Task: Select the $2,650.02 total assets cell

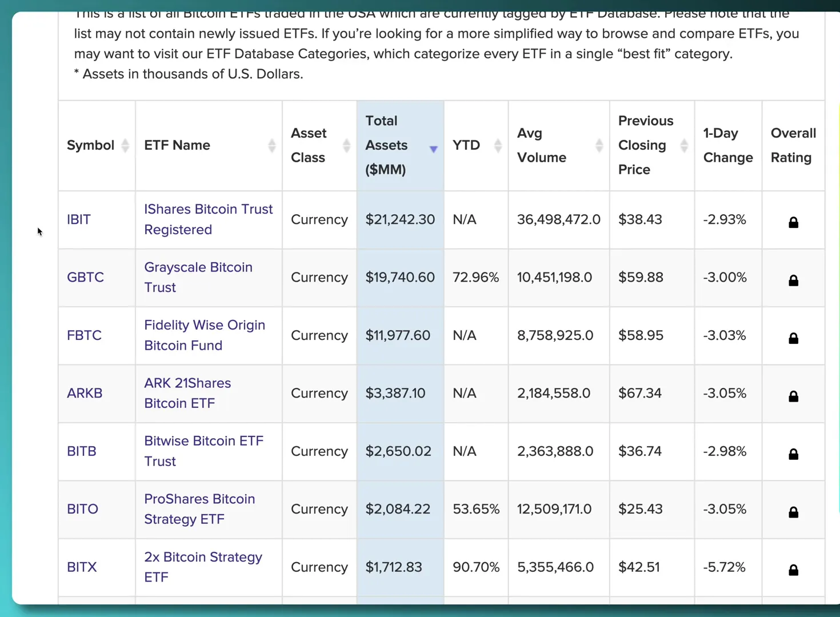Action: [400, 451]
